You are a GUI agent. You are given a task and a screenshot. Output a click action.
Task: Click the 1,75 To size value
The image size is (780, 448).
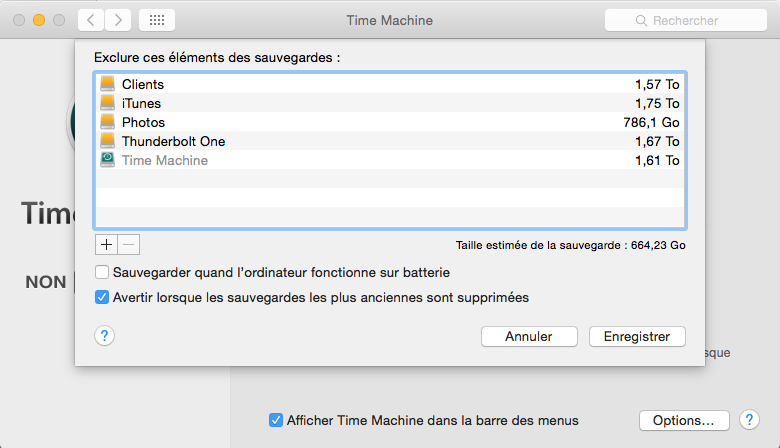click(x=657, y=103)
